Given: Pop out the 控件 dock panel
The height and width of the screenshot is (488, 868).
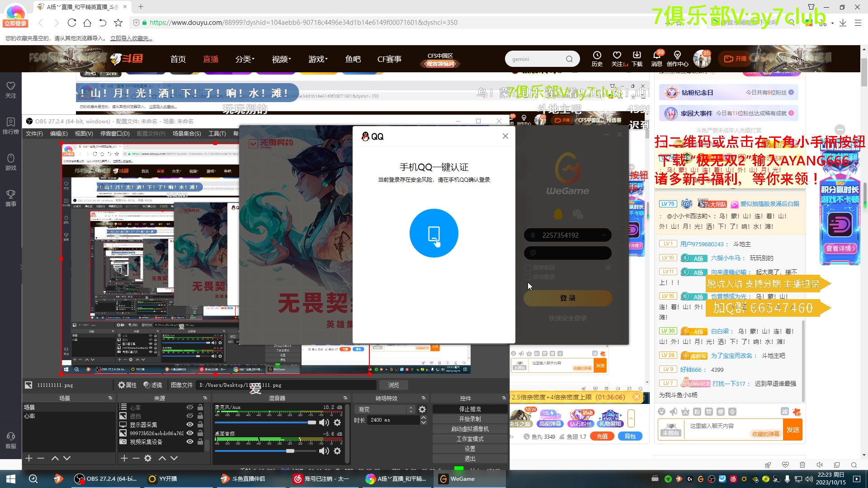Looking at the screenshot, I should [504, 398].
